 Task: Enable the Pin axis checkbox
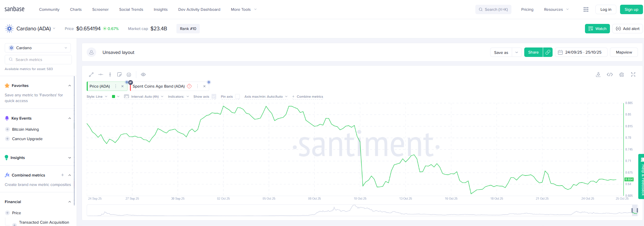pos(237,97)
